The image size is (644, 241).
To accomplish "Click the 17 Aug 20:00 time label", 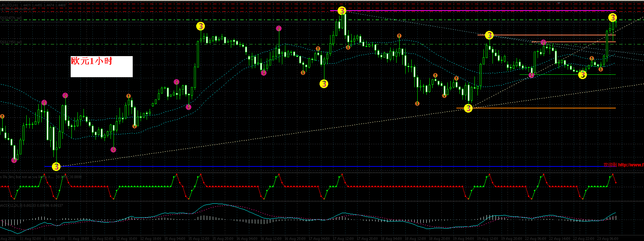I will (x=367, y=239).
